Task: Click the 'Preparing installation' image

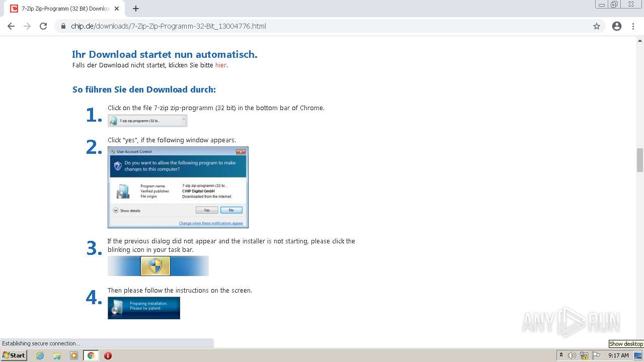Action: [x=144, y=308]
